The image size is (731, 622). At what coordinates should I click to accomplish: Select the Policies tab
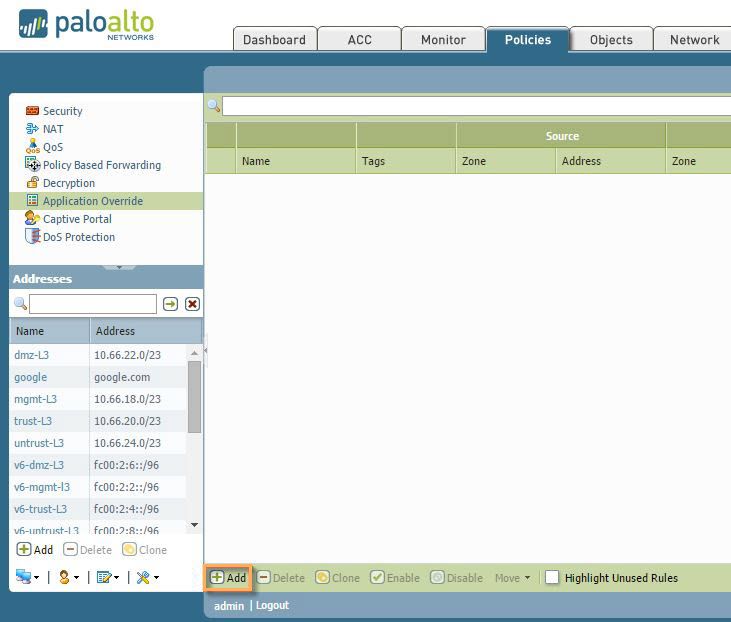click(528, 40)
